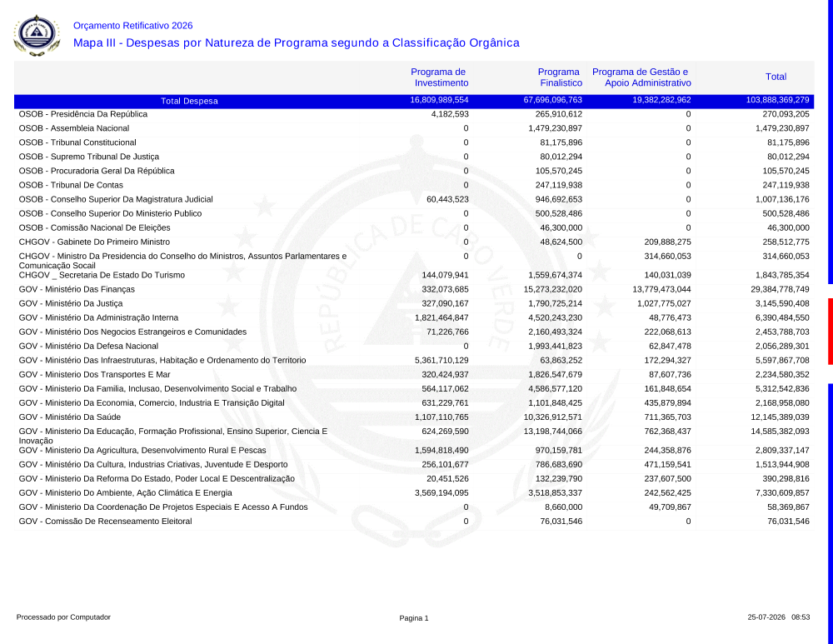Select row 'GOV - Ministério Da Justiça'
This screenshot has height=644, width=833.
tap(414, 303)
